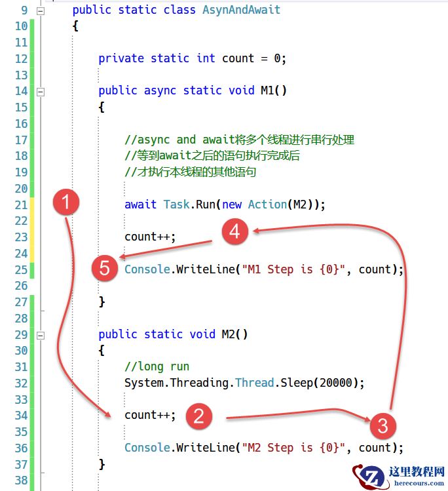Click the M1() method name
Viewport: 448px width, 491px height.
pyautogui.click(x=274, y=91)
